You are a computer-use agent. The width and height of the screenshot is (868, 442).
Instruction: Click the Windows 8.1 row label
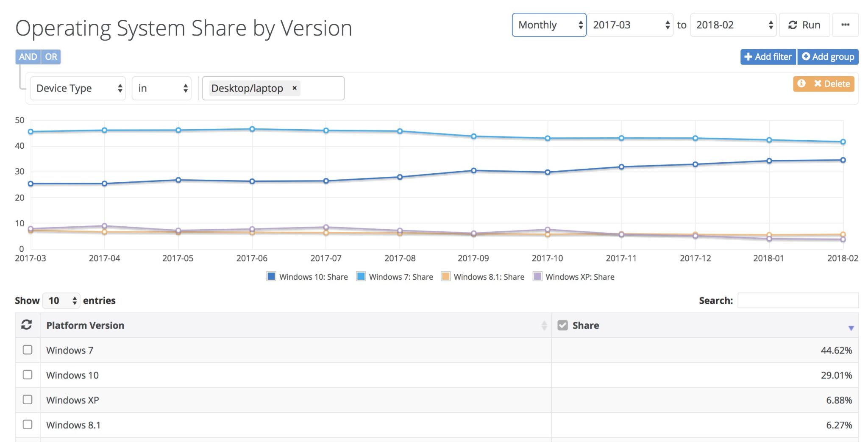pyautogui.click(x=73, y=425)
